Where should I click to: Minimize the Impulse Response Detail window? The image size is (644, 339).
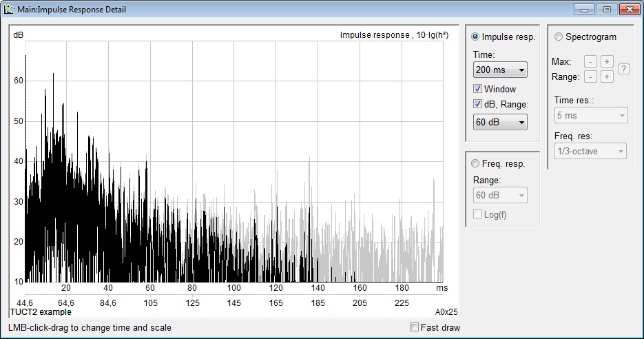tap(585, 10)
